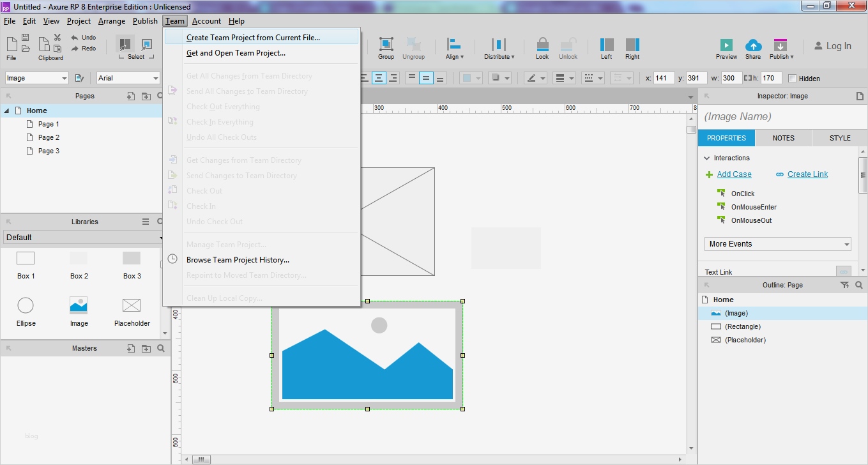Image resolution: width=868 pixels, height=465 pixels.
Task: Redo the last action
Action: pos(84,49)
